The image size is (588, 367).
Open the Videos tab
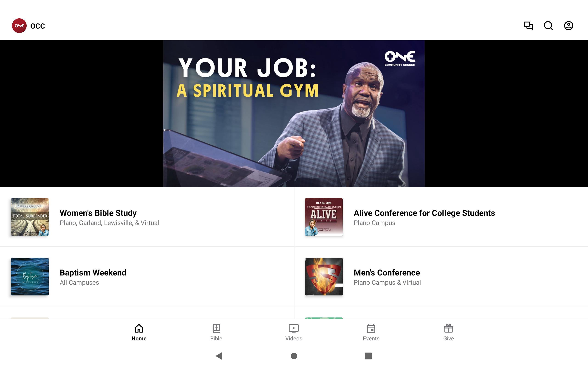click(294, 333)
